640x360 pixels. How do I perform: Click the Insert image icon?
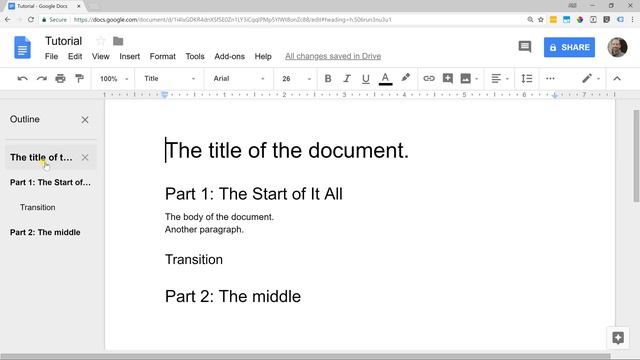tap(465, 78)
